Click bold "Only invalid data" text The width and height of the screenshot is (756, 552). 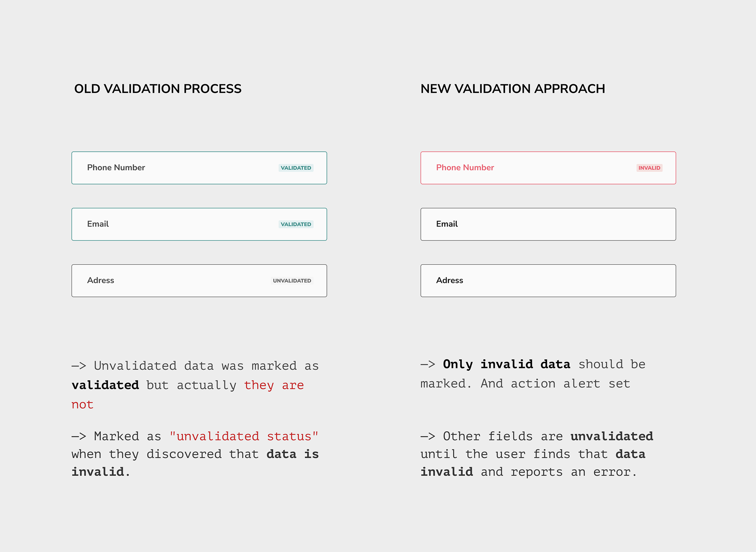(506, 364)
